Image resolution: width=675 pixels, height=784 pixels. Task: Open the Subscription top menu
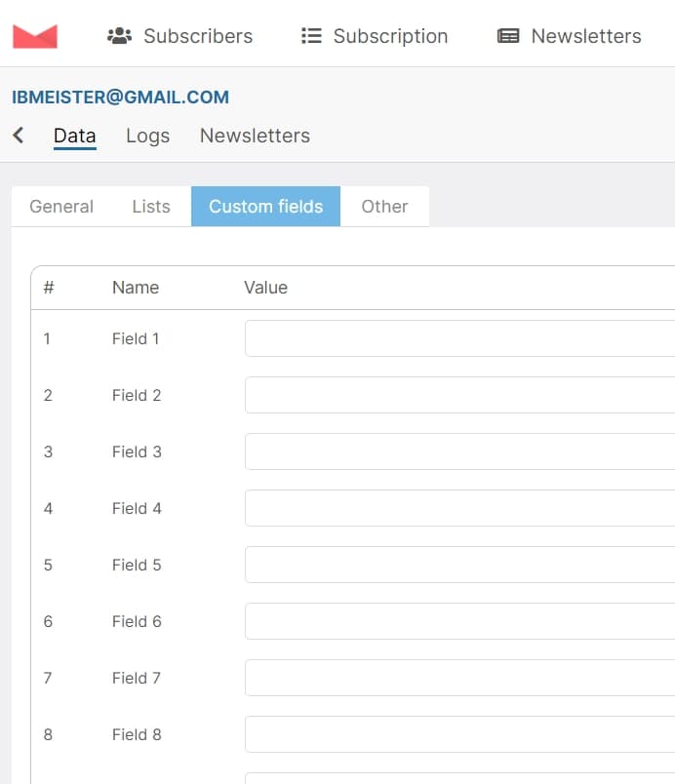[375, 36]
